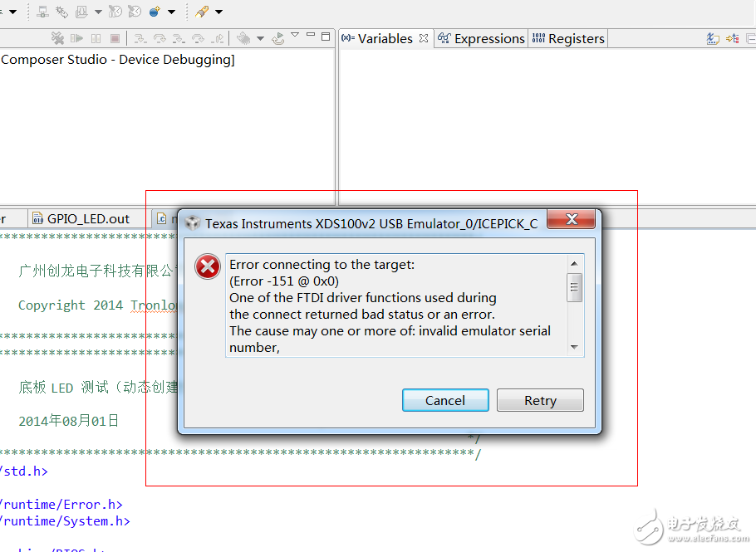Minimize the Debug view panel
The width and height of the screenshot is (756, 552).
(311, 35)
